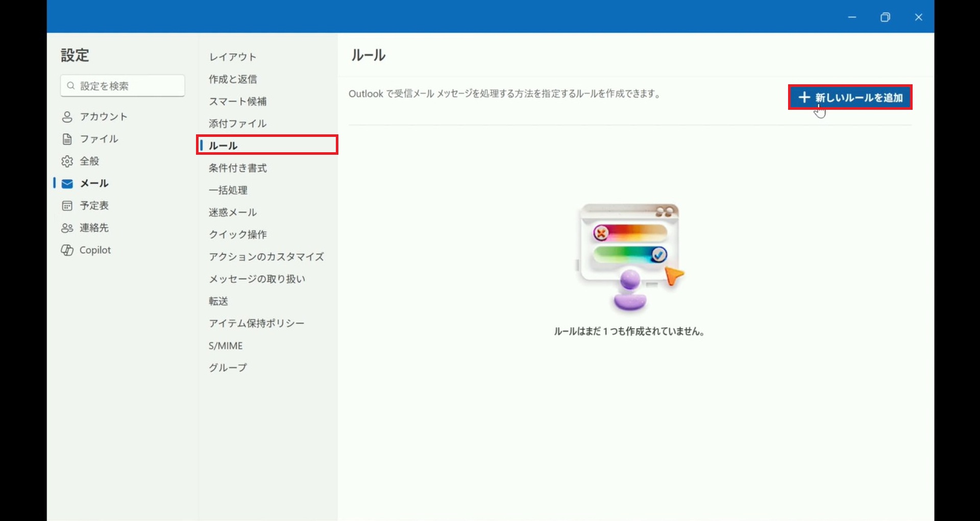Add a new rule with 新しいルールを追加
The width and height of the screenshot is (980, 521).
point(858,98)
